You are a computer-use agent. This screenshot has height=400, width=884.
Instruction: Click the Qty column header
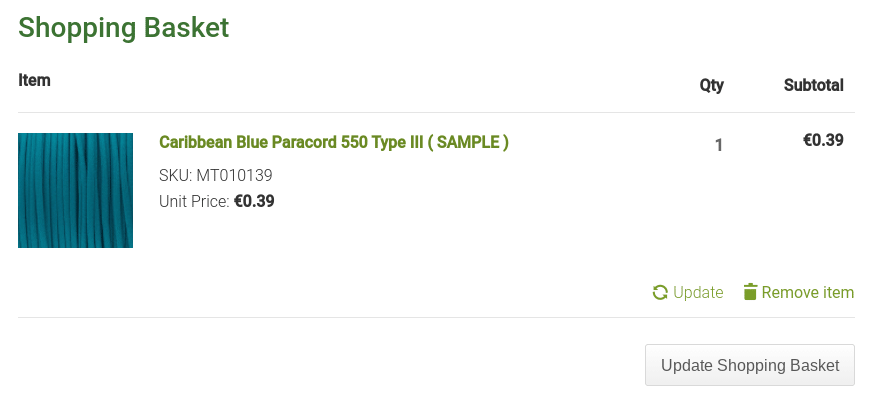tap(711, 85)
